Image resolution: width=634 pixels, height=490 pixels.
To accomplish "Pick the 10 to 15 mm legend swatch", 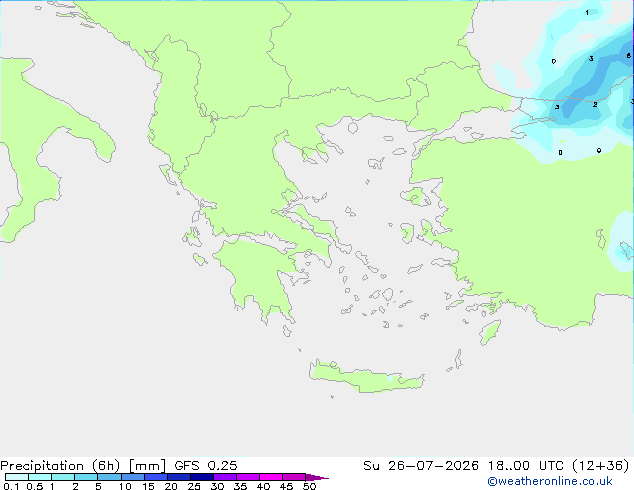I will coord(133,477).
